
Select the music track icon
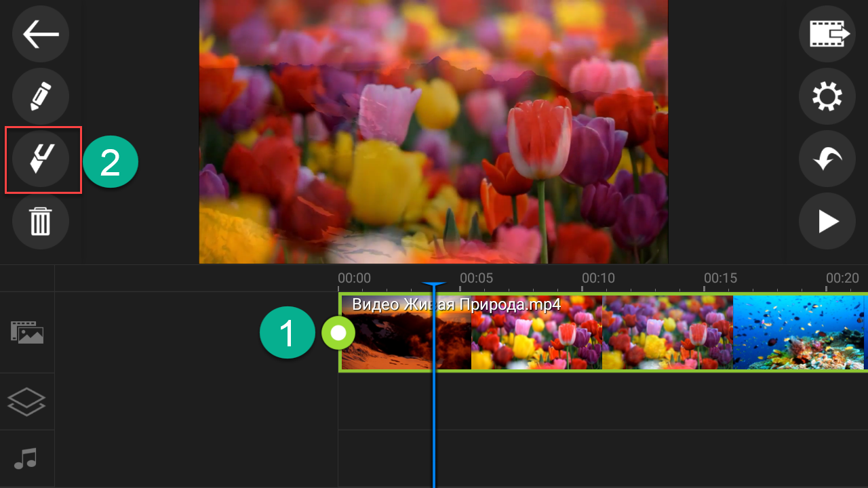(x=27, y=459)
